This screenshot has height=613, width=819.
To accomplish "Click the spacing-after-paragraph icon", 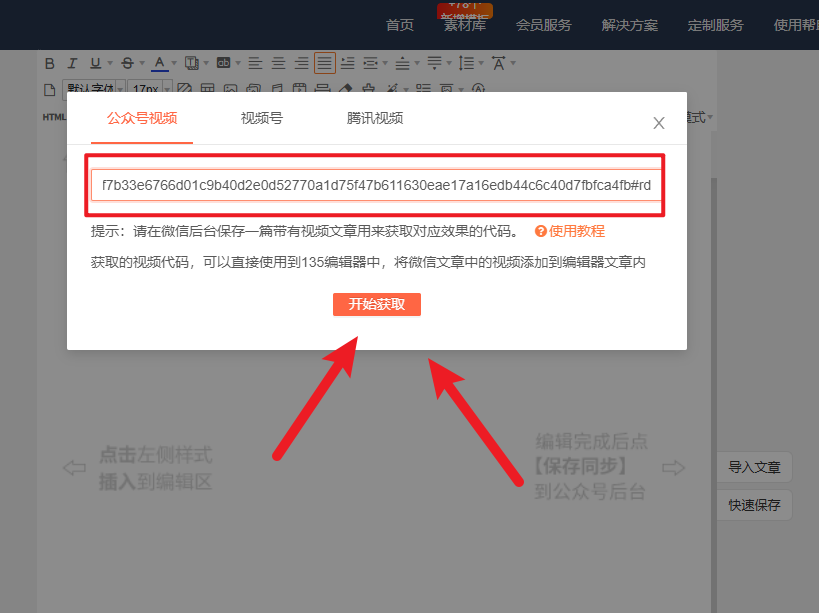I will [434, 64].
